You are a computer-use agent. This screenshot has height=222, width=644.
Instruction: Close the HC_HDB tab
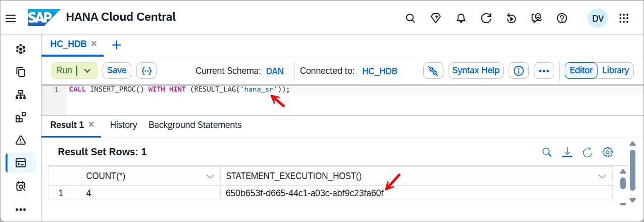[93, 44]
